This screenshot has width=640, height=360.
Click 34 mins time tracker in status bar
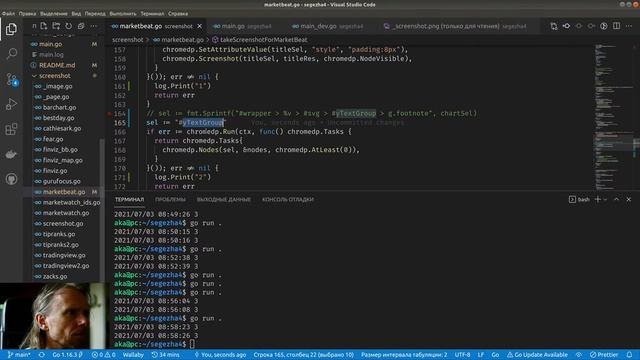tap(165, 355)
